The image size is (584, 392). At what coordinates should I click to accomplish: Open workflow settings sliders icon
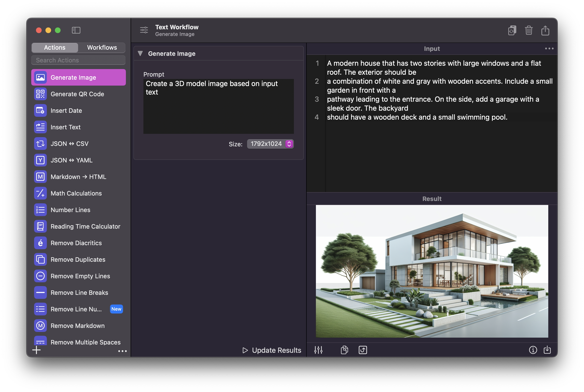click(144, 30)
